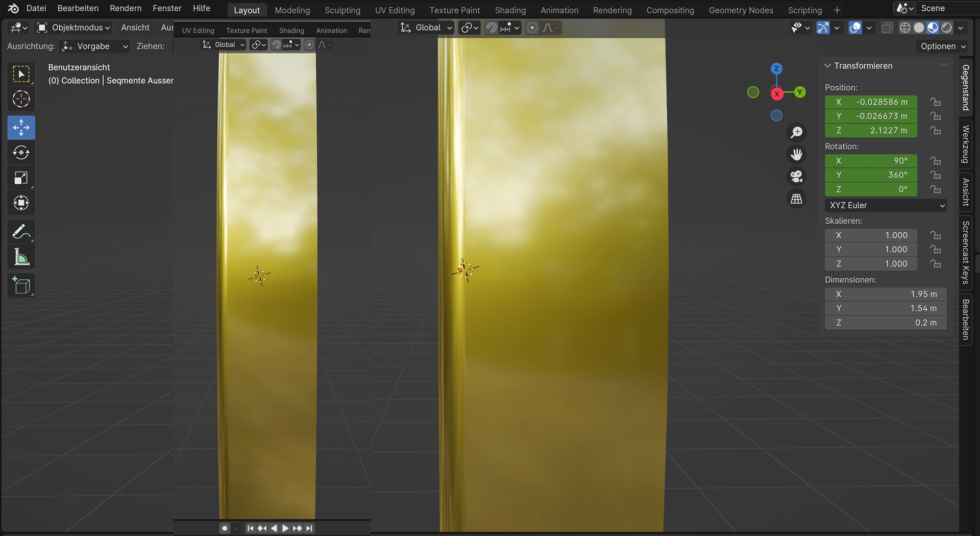Select the 3D Cursor tool

[21, 99]
